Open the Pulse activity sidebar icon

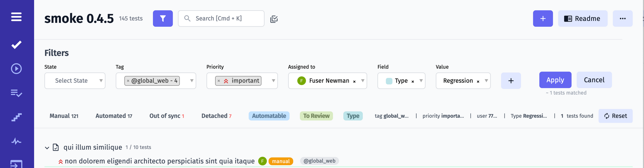click(x=16, y=141)
